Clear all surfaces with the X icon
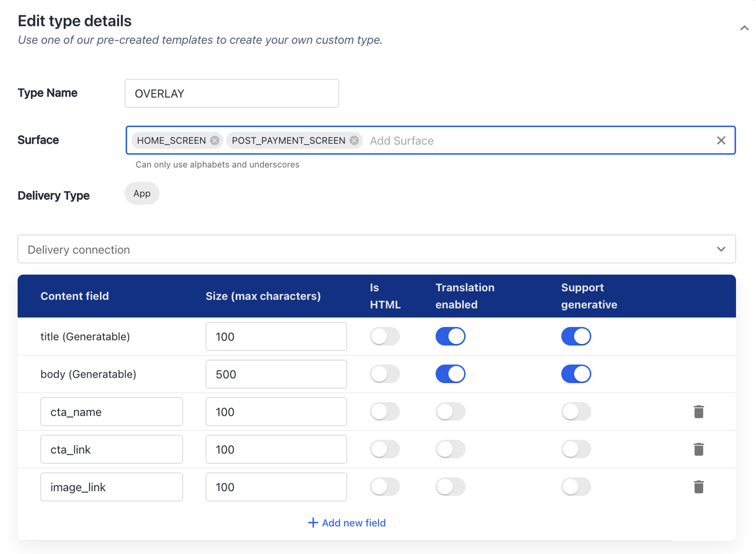 [721, 140]
